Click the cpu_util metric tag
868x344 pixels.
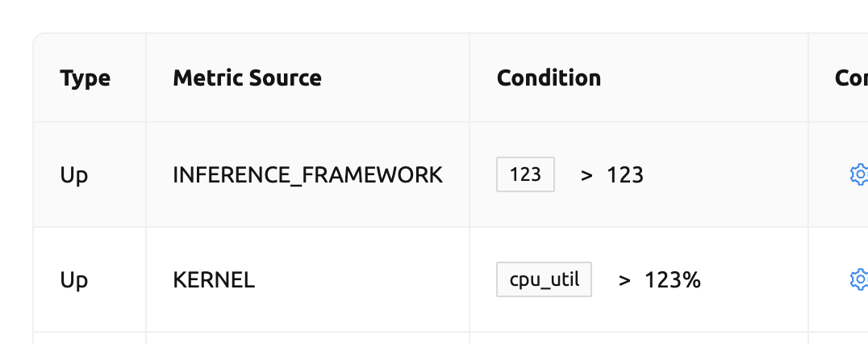click(x=545, y=279)
